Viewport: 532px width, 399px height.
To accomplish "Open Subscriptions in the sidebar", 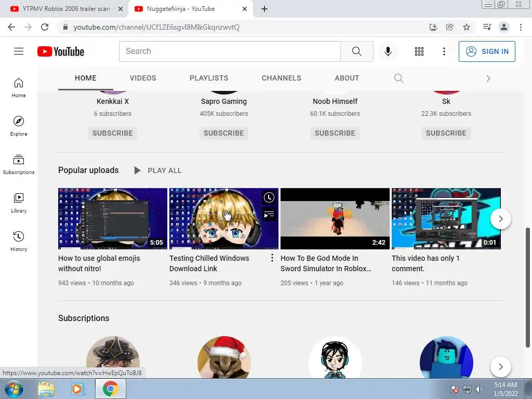I will (x=19, y=165).
